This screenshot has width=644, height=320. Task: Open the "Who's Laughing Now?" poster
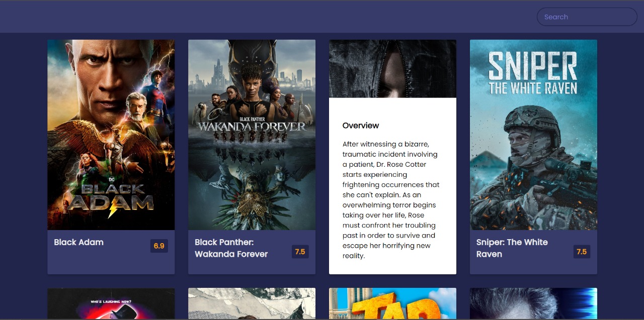[x=111, y=303]
